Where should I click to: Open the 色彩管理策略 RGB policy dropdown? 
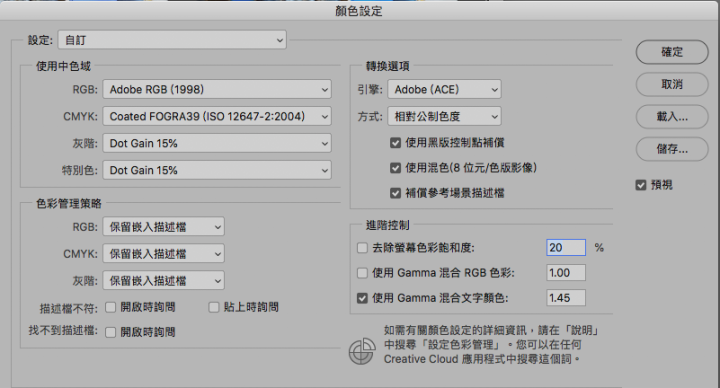point(163,227)
